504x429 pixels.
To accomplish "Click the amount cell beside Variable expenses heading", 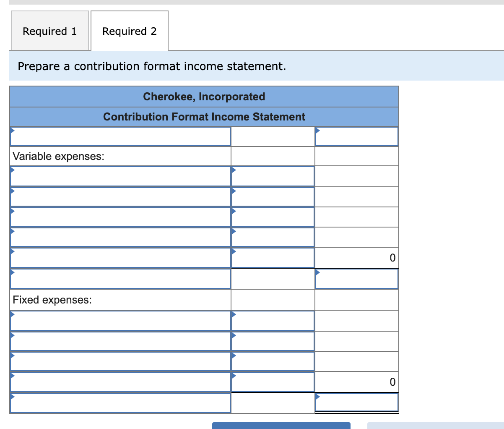I will pos(272,156).
